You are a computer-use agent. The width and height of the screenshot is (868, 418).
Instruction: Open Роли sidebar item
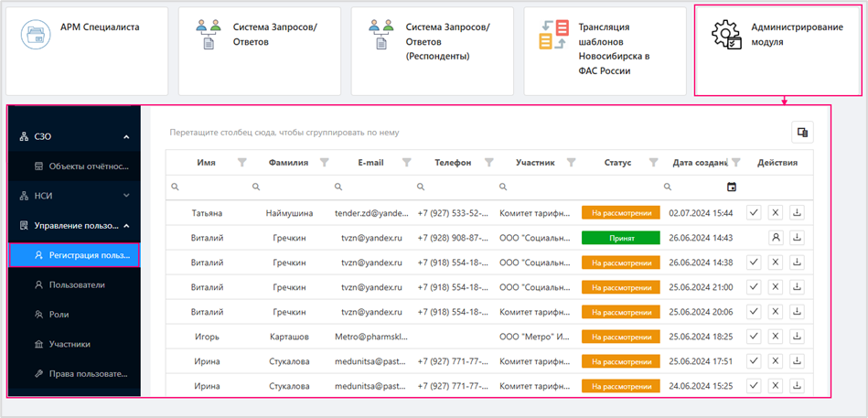pyautogui.click(x=75, y=314)
